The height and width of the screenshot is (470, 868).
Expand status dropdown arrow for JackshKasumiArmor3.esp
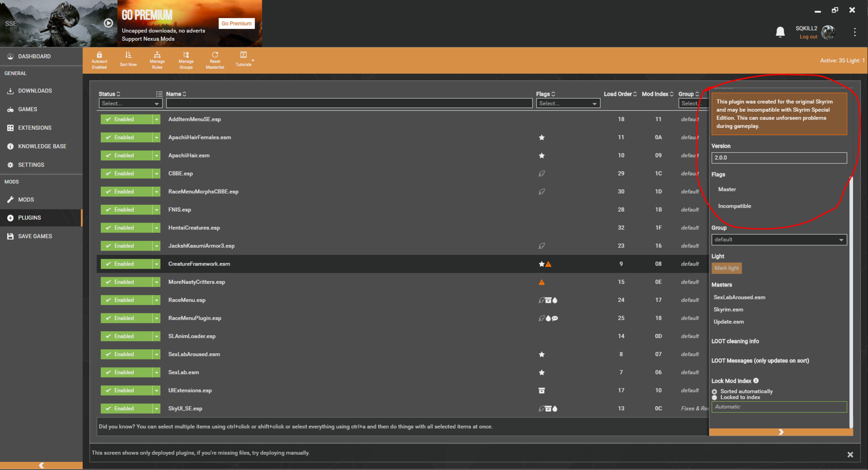pyautogui.click(x=156, y=246)
